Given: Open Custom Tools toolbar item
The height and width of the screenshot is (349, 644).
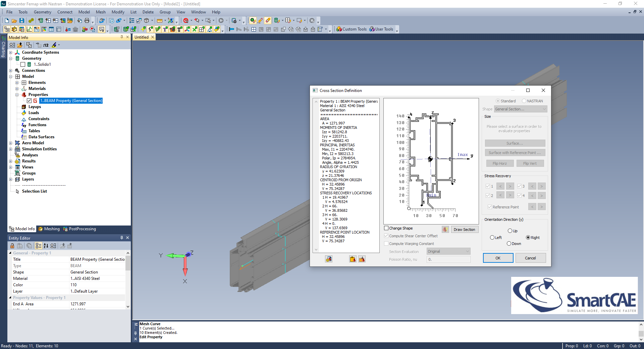Looking at the screenshot, I should [352, 29].
